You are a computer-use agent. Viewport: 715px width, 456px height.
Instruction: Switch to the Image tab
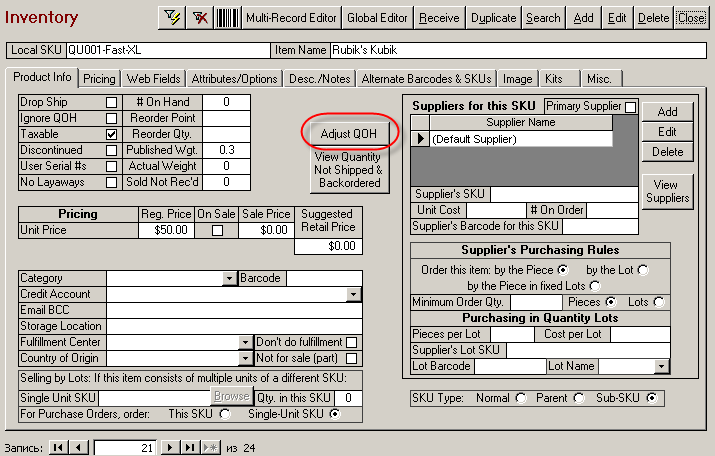tap(518, 79)
